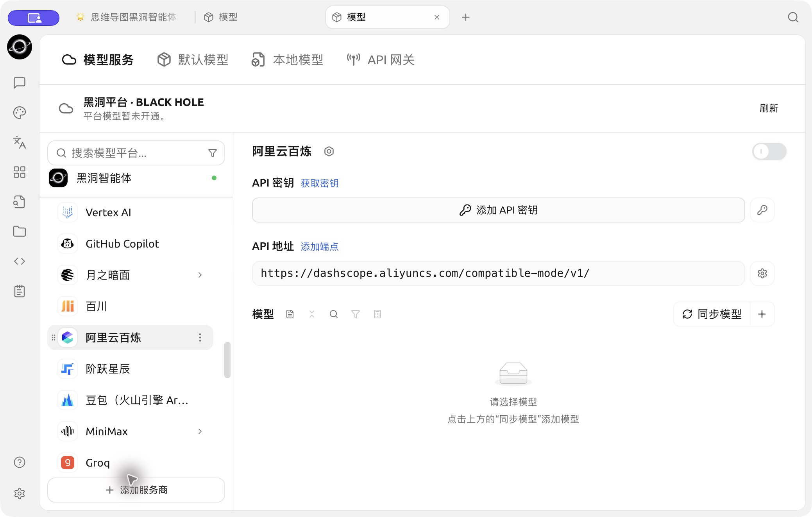
Task: Open the folder icon in sidebar
Action: [x=20, y=232]
